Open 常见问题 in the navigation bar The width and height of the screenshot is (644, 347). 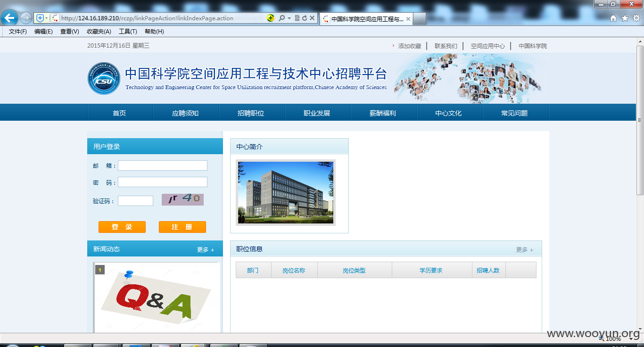click(515, 113)
